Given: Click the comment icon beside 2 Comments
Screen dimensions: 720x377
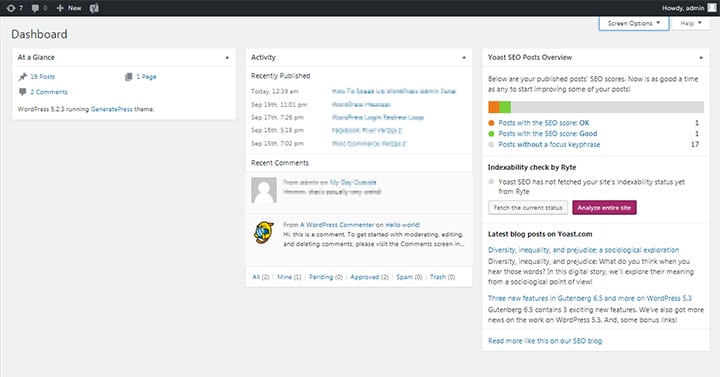Looking at the screenshot, I should (22, 92).
